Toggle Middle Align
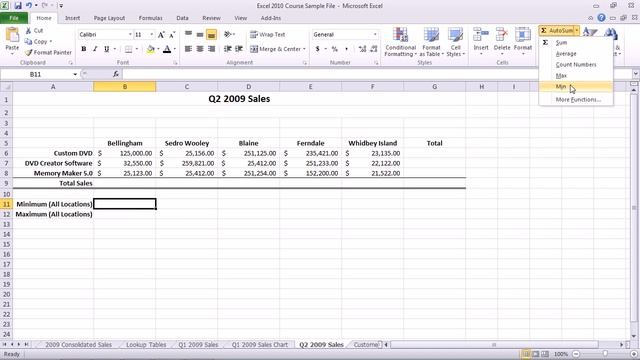 click(200, 35)
